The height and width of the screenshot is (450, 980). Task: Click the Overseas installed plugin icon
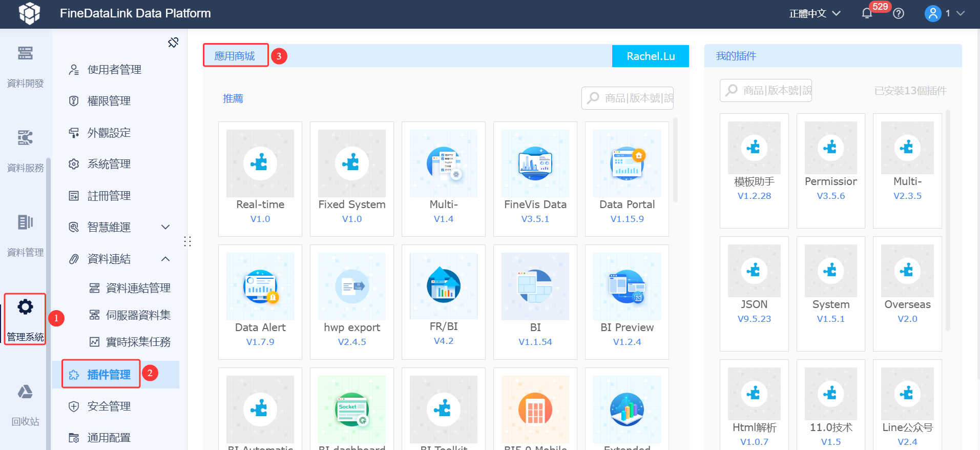[907, 271]
